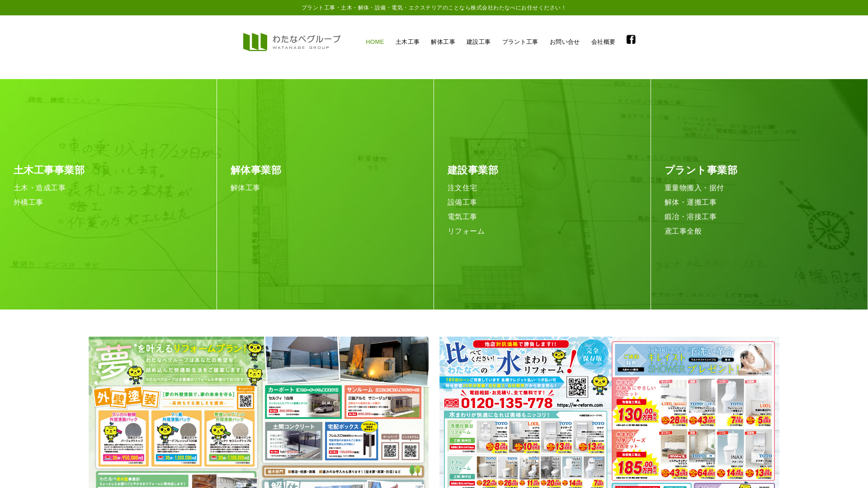This screenshot has width=868, height=488.
Task: Select the 注文住宅 link under 建設事業部
Action: tap(462, 188)
